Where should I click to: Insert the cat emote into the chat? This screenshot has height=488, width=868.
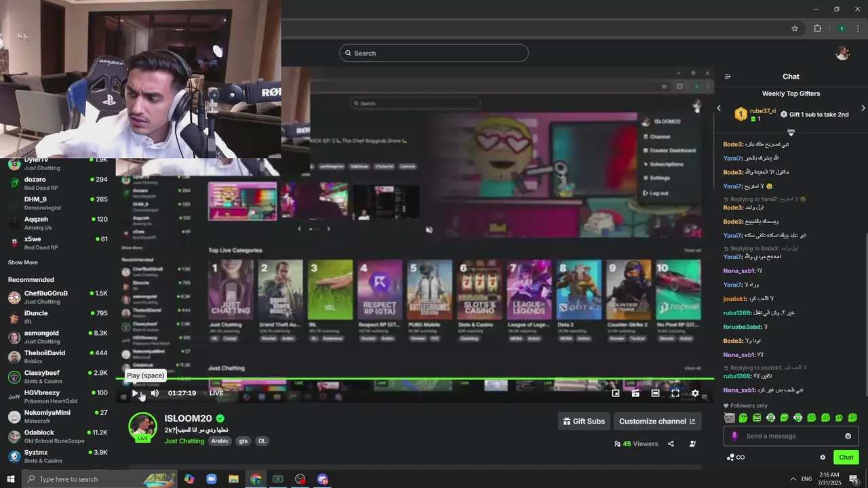(x=730, y=418)
